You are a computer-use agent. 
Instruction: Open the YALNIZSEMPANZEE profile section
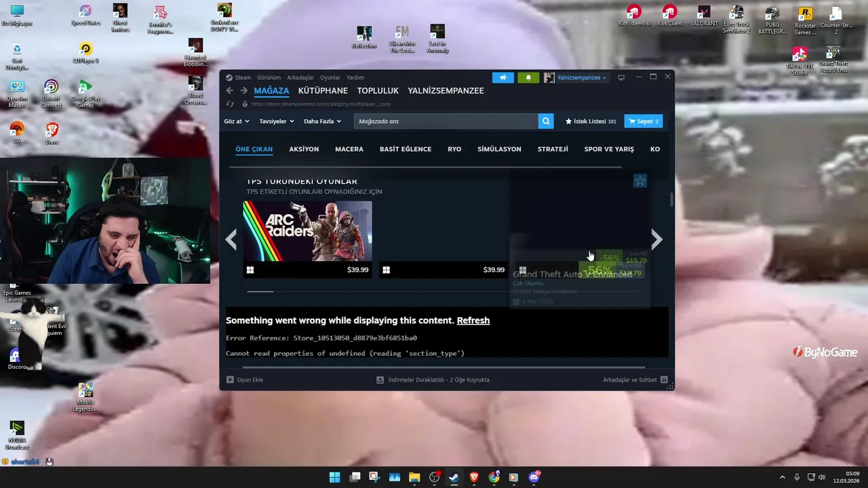pyautogui.click(x=446, y=91)
